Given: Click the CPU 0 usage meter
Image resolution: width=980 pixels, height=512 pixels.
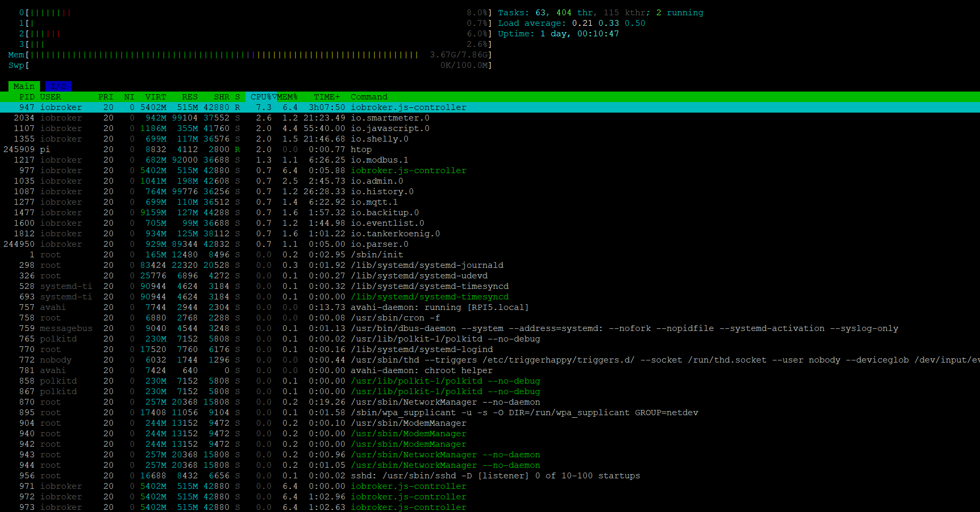Looking at the screenshot, I should click(x=255, y=13).
